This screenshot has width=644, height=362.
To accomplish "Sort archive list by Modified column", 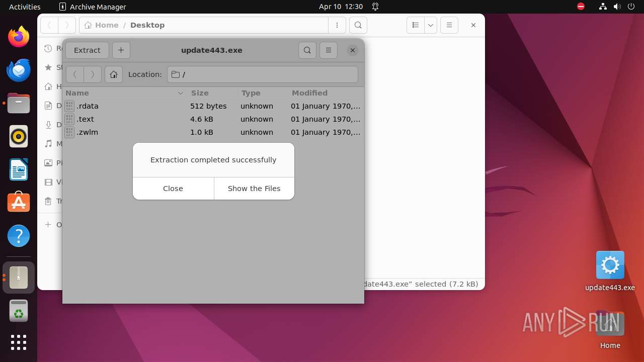I will pyautogui.click(x=326, y=93).
